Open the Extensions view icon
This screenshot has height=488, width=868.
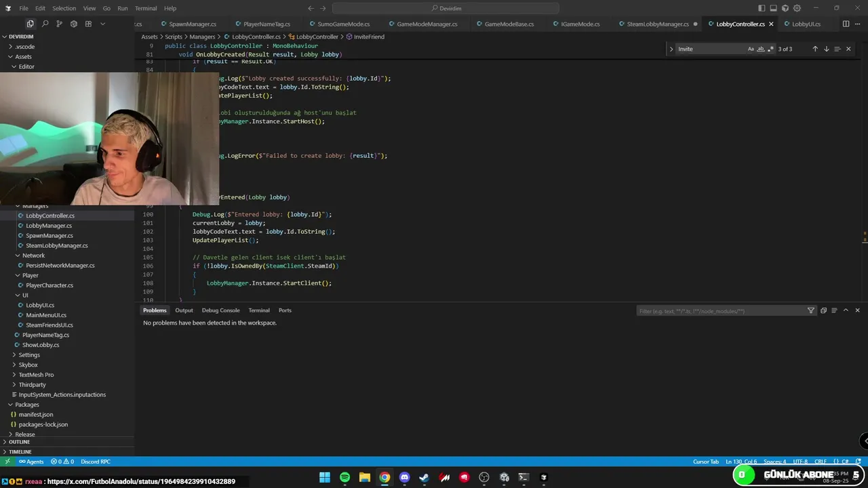[88, 24]
